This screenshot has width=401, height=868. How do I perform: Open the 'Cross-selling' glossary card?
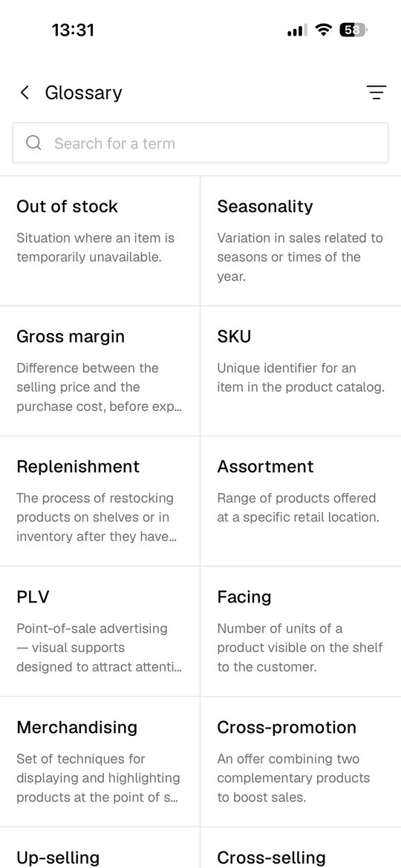pyautogui.click(x=301, y=848)
